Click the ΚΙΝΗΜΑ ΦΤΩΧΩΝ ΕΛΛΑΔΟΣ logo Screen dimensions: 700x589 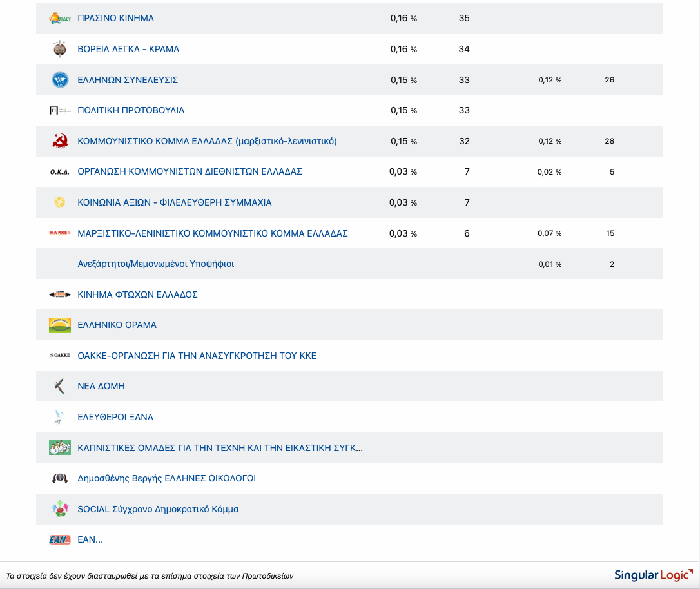(60, 294)
